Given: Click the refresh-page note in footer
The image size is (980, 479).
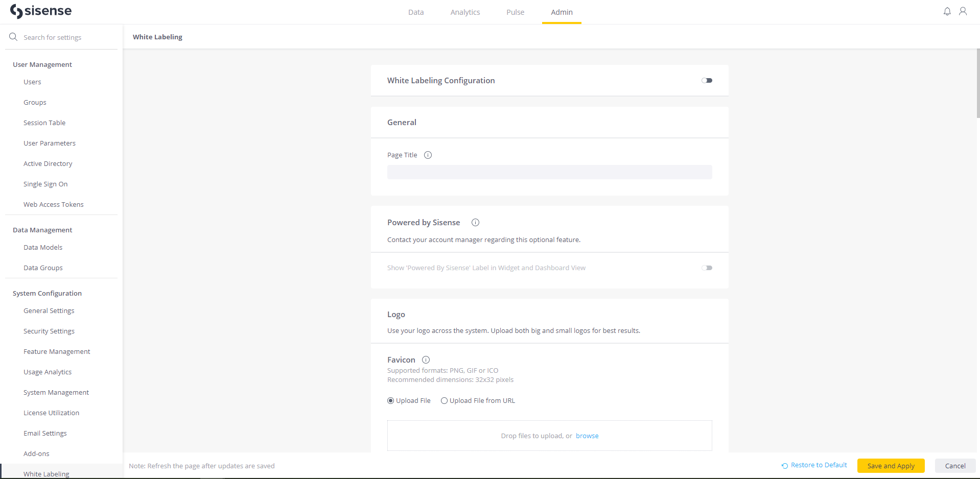Looking at the screenshot, I should [x=202, y=466].
